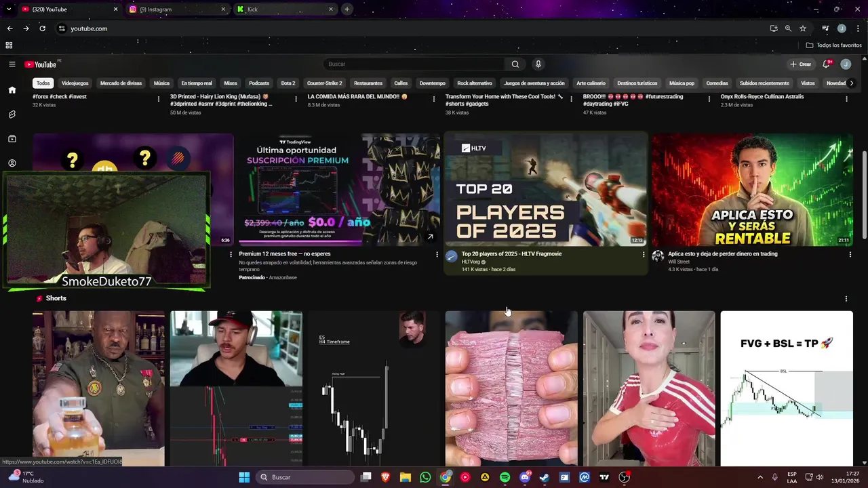Select the Dota 2 filter chip
Image resolution: width=868 pixels, height=488 pixels.
(x=288, y=83)
